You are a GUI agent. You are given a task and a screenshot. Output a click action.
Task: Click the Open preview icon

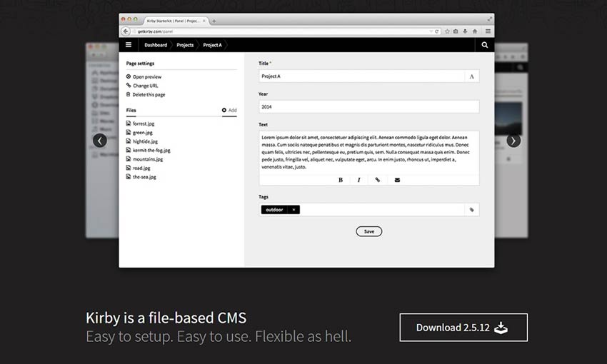(x=128, y=76)
